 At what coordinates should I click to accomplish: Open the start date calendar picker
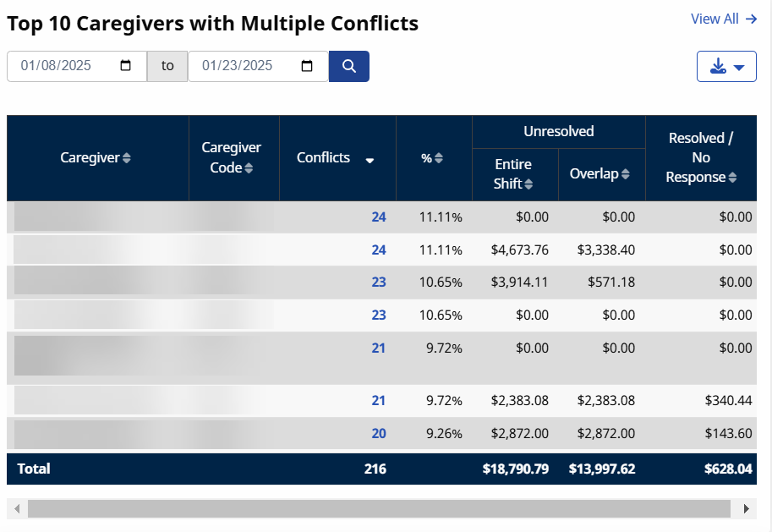(126, 66)
